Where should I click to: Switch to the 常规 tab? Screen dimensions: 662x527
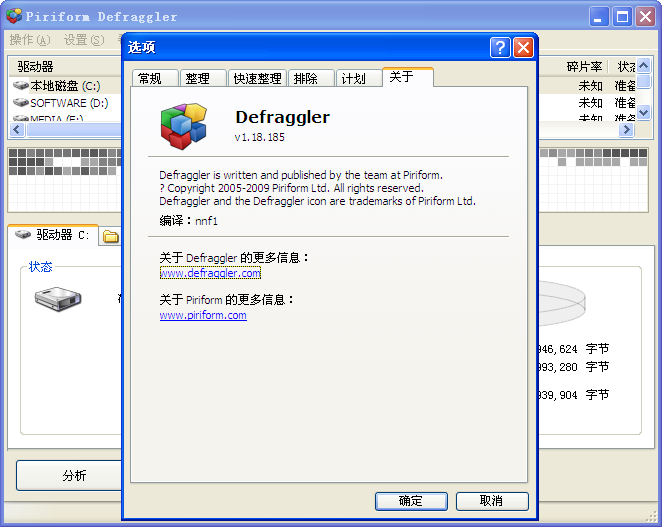(x=155, y=78)
